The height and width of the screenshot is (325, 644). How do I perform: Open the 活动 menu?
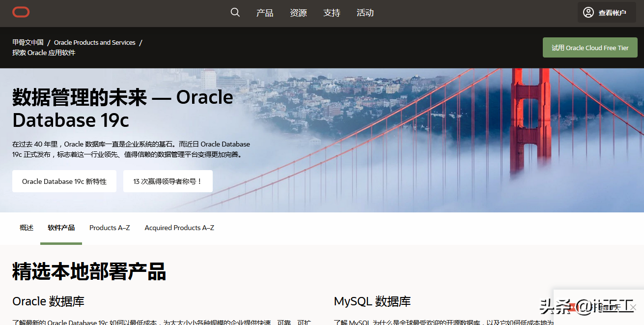pos(365,13)
